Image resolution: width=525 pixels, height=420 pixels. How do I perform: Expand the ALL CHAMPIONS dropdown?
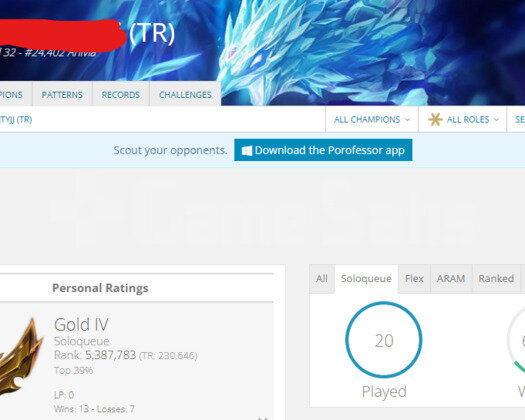click(372, 120)
